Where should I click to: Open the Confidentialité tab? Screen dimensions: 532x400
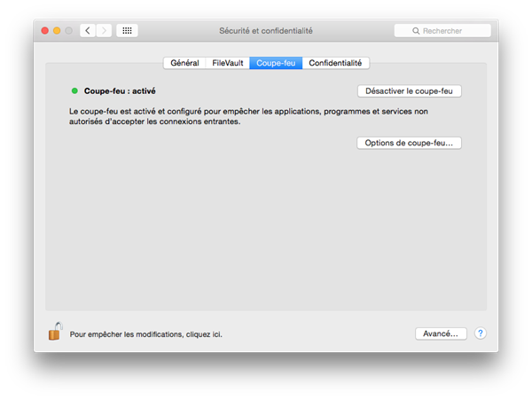(x=335, y=63)
